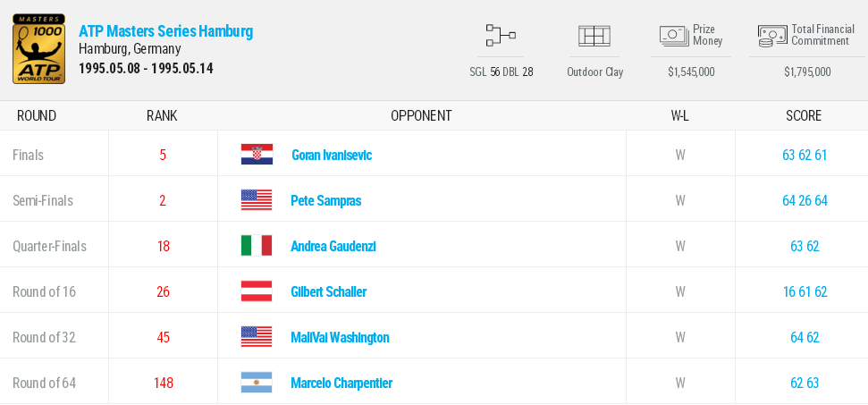Click the outdoor clay court icon
Image resolution: width=868 pixels, height=405 pixels.
click(x=594, y=36)
